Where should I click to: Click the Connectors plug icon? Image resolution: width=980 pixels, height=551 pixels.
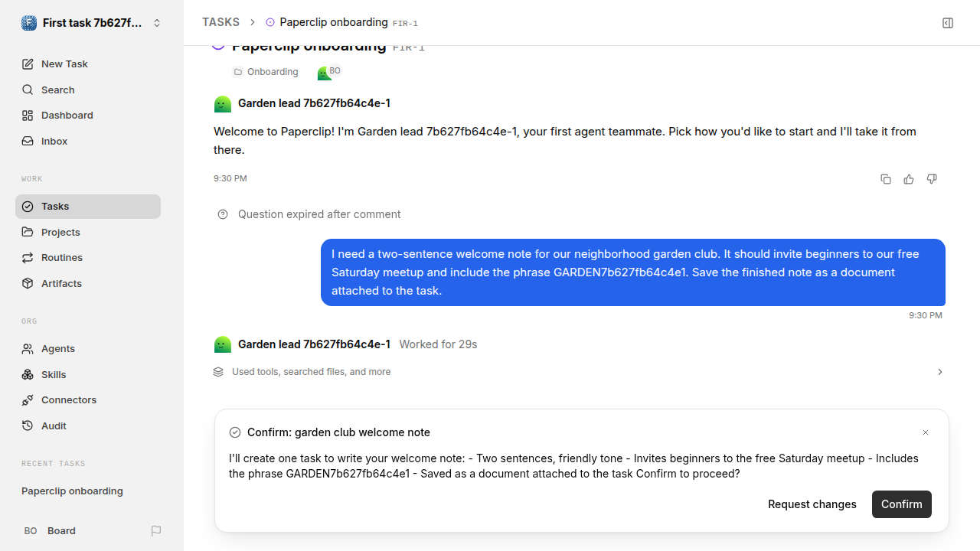[x=28, y=400]
